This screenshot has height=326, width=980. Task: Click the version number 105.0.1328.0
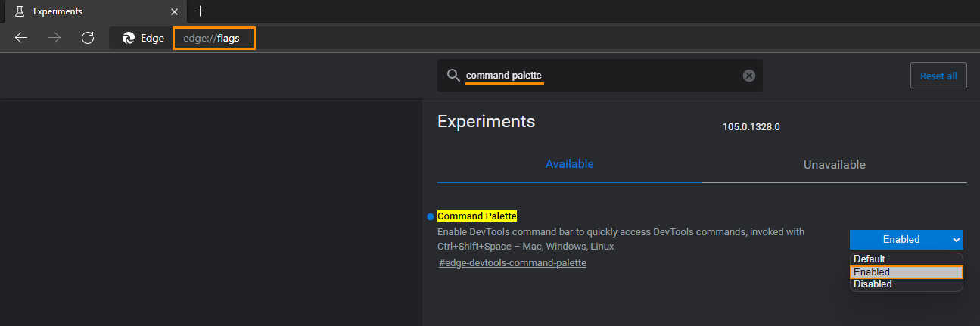pos(751,127)
